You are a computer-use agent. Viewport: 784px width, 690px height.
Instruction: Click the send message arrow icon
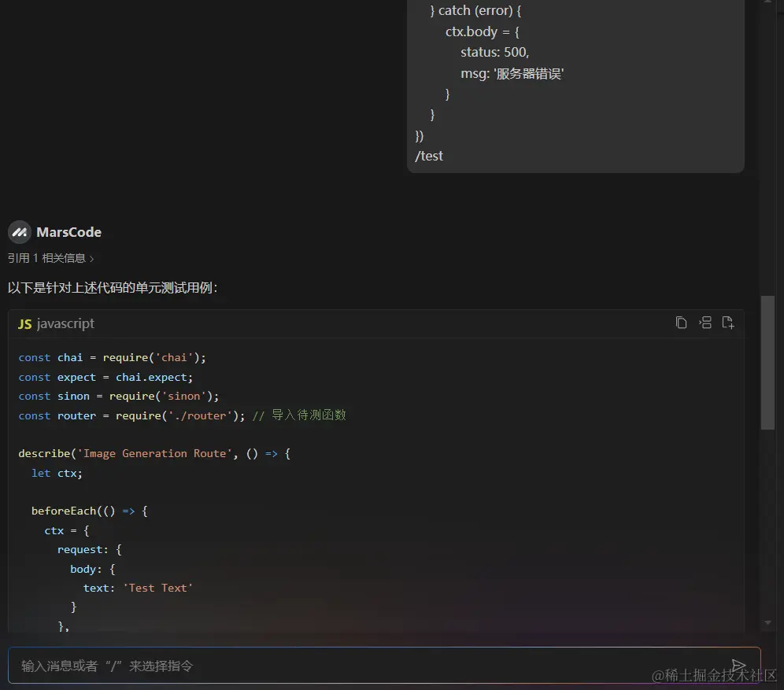coord(738,665)
